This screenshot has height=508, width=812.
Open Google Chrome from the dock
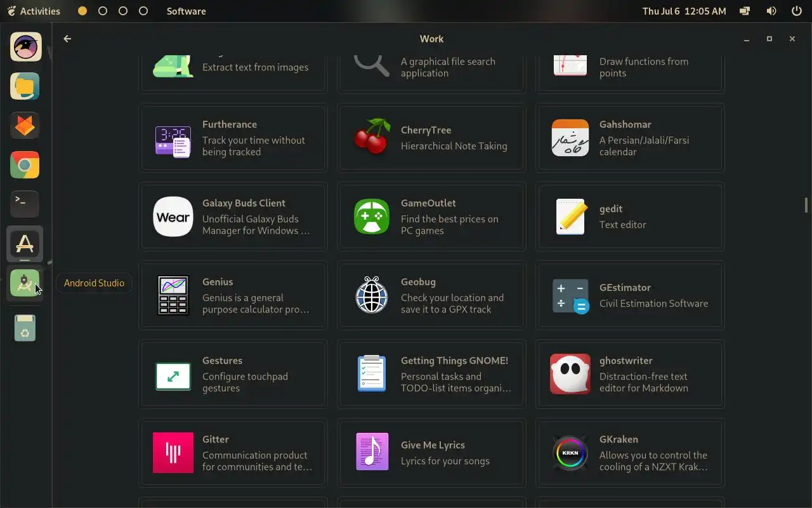tap(25, 165)
